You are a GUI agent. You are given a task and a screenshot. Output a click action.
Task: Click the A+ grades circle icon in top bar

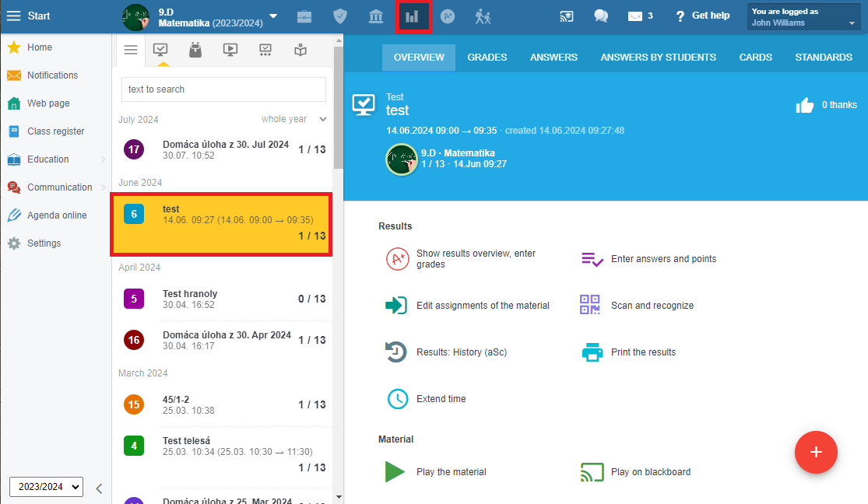tap(448, 16)
